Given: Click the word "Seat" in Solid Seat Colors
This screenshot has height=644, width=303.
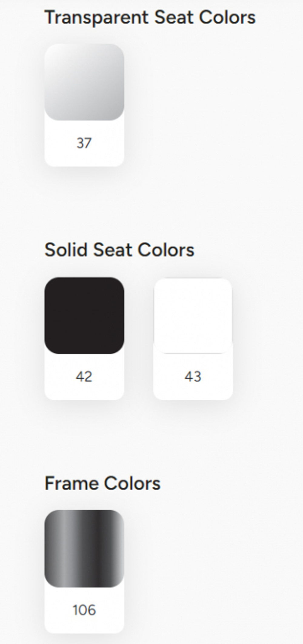Looking at the screenshot, I should point(113,250).
